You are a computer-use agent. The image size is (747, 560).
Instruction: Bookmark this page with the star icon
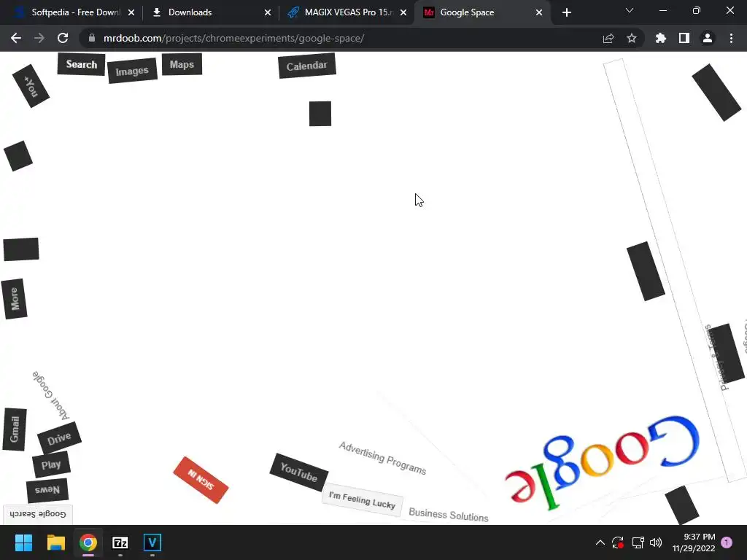click(632, 38)
